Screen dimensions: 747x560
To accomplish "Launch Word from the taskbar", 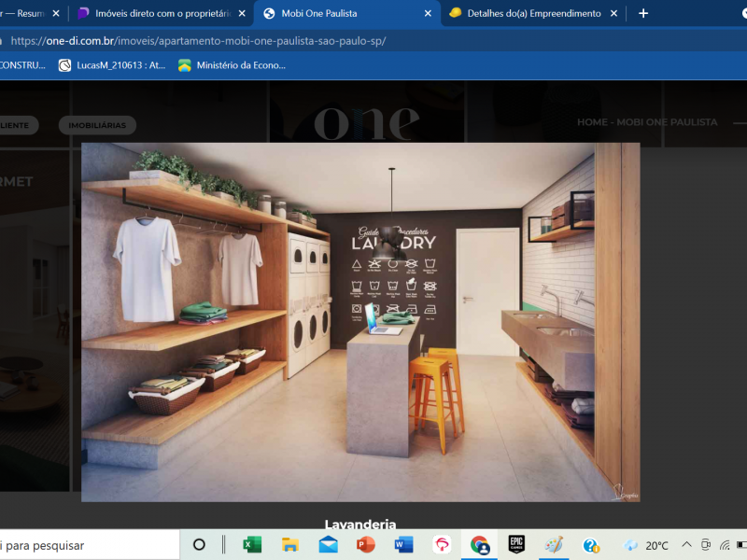I will (x=404, y=545).
